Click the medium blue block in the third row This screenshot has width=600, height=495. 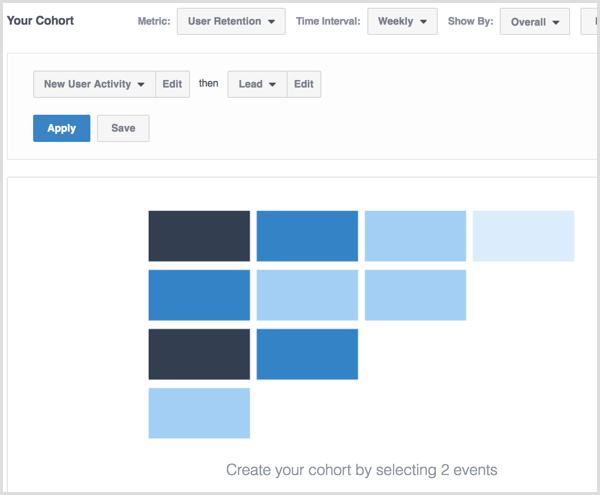click(x=307, y=354)
